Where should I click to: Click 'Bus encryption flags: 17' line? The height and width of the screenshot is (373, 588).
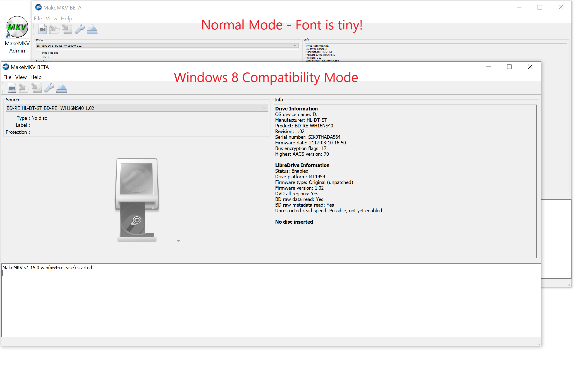(301, 148)
